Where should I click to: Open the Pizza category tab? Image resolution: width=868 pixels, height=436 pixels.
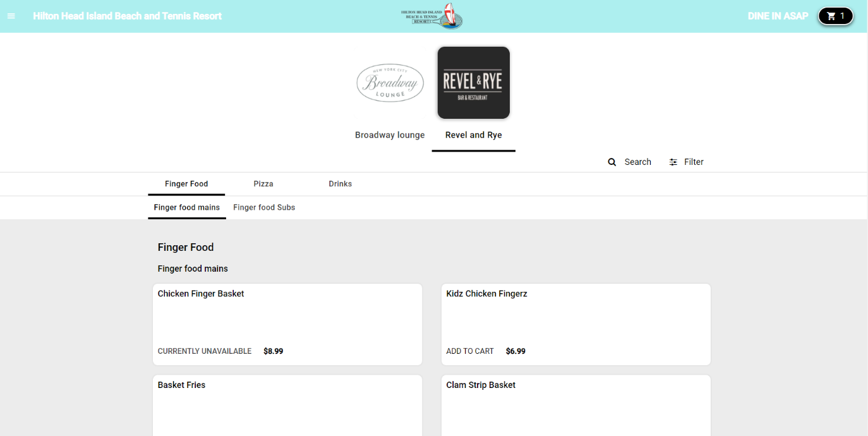tap(263, 184)
